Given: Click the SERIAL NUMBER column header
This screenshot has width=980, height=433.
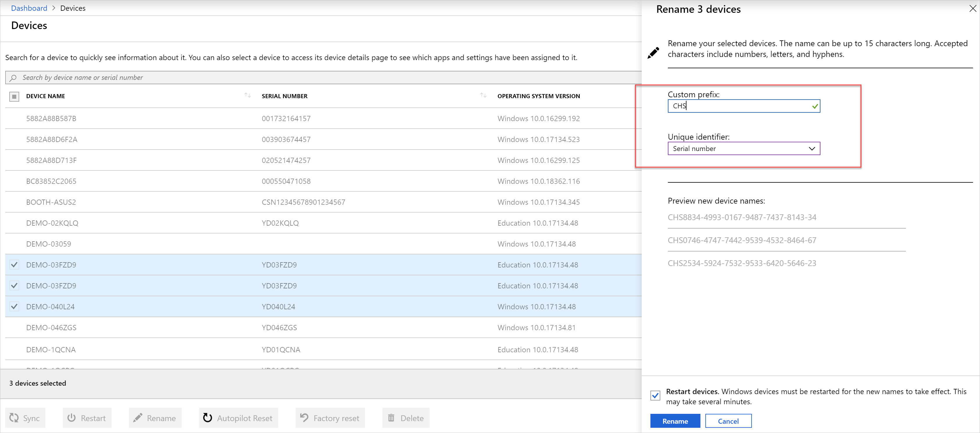Looking at the screenshot, I should [x=285, y=96].
